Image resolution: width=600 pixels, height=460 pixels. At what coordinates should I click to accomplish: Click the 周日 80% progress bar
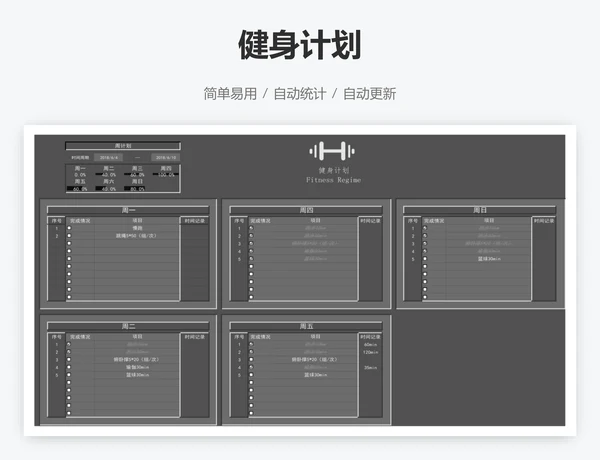(x=136, y=187)
